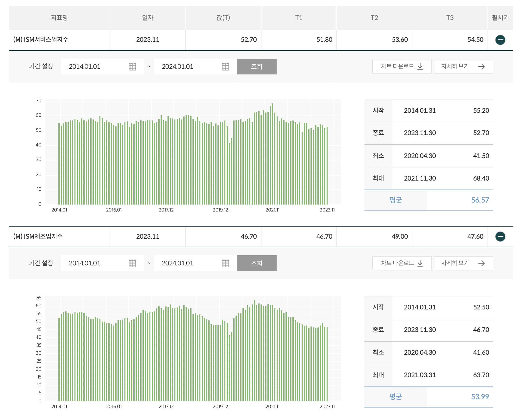Viewport: 525px width, 420px height.
Task: Click (M) ISM서비스업지수 indicator name
Action: (x=41, y=40)
